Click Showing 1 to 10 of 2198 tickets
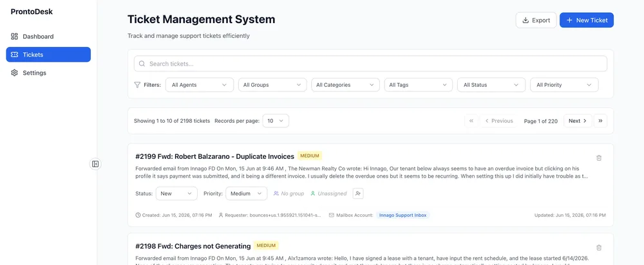Screen dimensions: 644x265 (172, 121)
